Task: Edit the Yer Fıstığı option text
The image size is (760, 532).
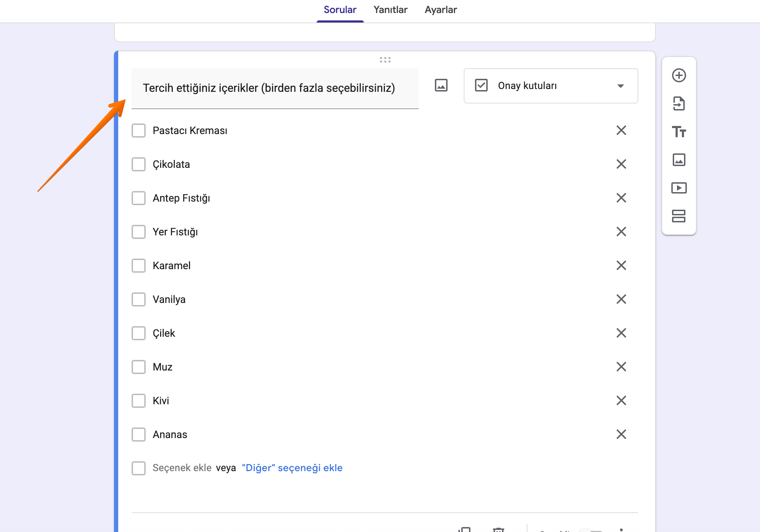Action: click(x=175, y=232)
